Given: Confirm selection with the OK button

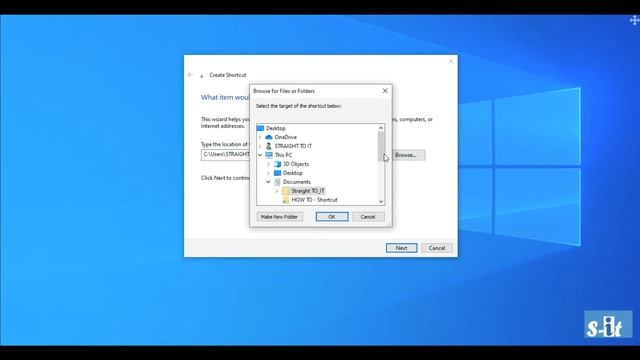Looking at the screenshot, I should [332, 217].
